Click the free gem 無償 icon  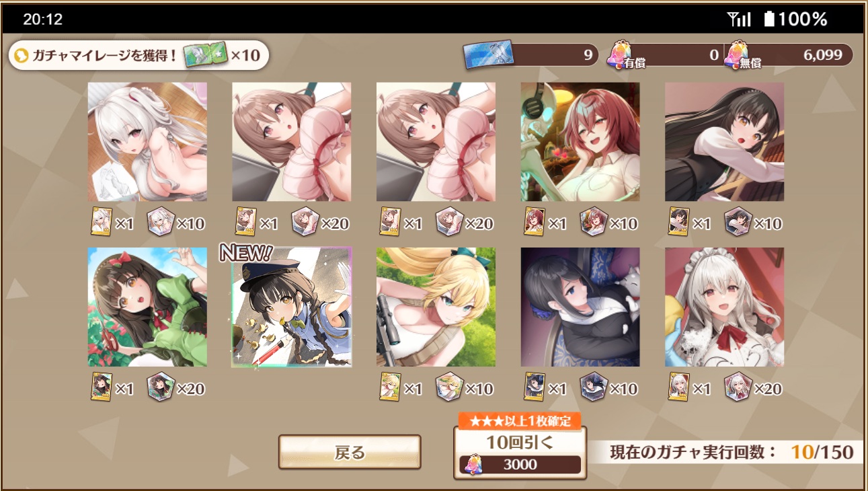point(737,54)
